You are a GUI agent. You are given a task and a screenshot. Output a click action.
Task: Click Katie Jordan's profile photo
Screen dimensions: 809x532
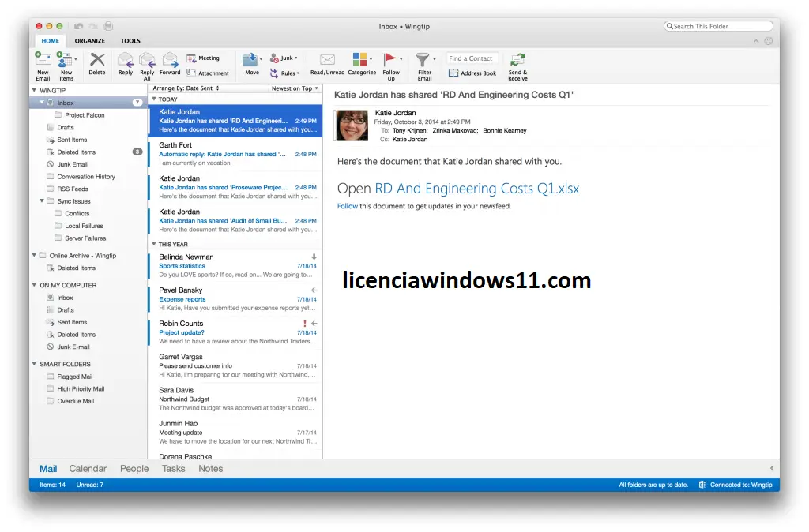point(352,126)
